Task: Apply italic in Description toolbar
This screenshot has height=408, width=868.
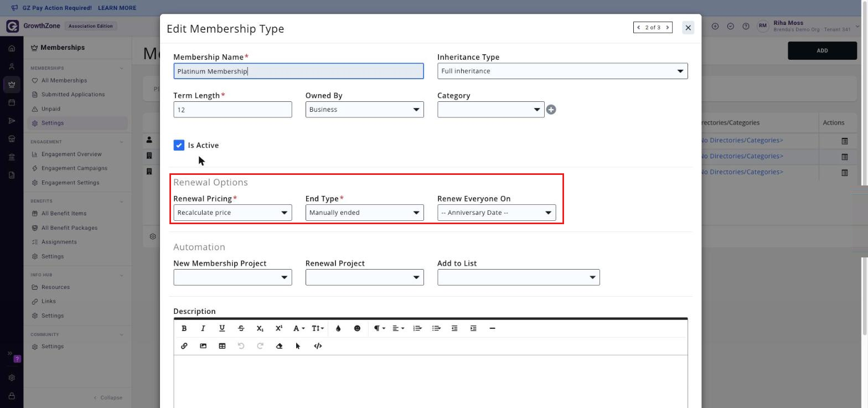Action: [x=203, y=328]
